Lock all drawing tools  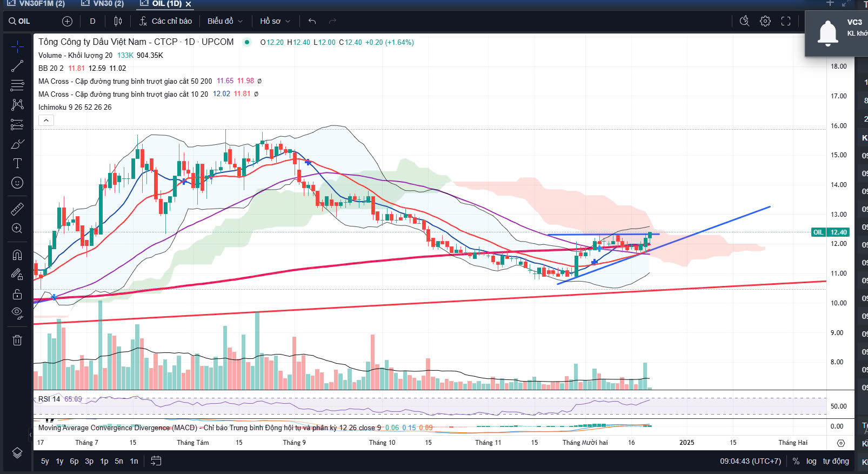coord(17,294)
